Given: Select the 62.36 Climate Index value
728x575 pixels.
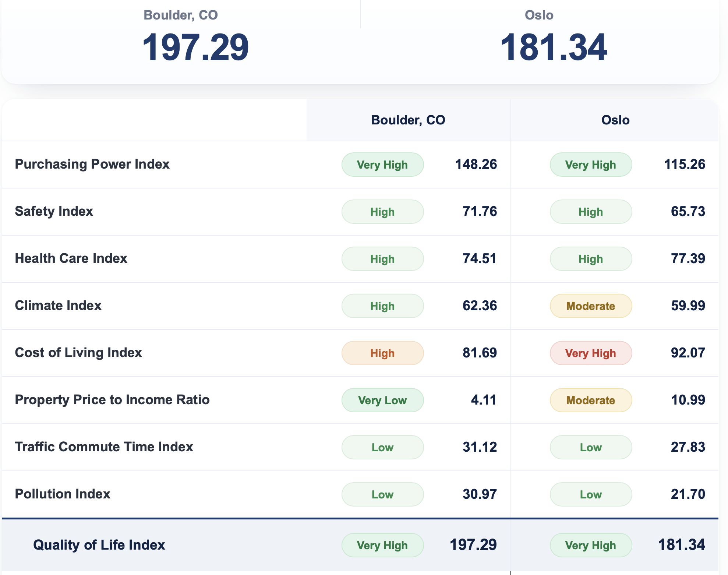Looking at the screenshot, I should pyautogui.click(x=480, y=306).
